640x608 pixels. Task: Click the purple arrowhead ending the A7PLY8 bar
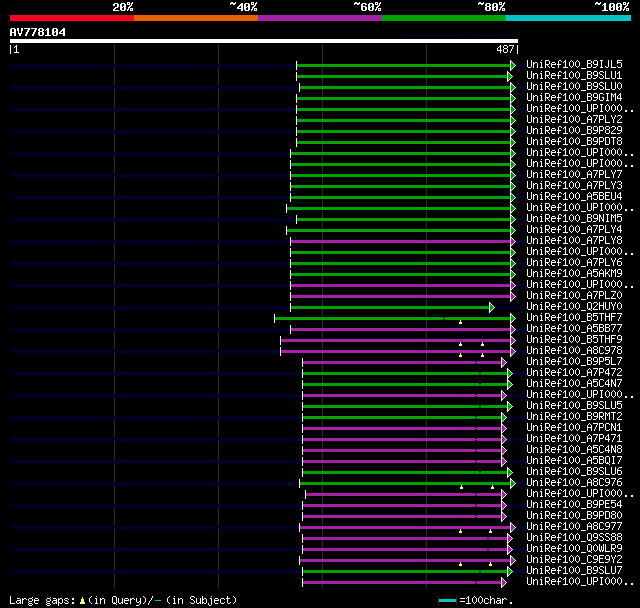click(513, 241)
